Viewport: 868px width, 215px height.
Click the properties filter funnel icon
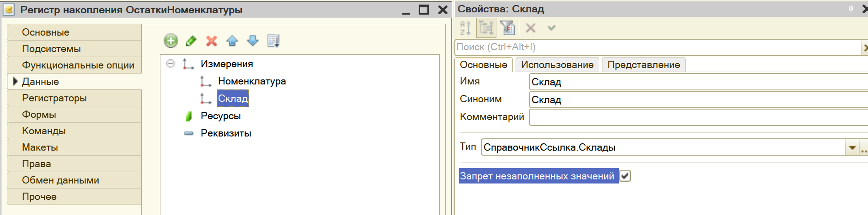point(507,28)
